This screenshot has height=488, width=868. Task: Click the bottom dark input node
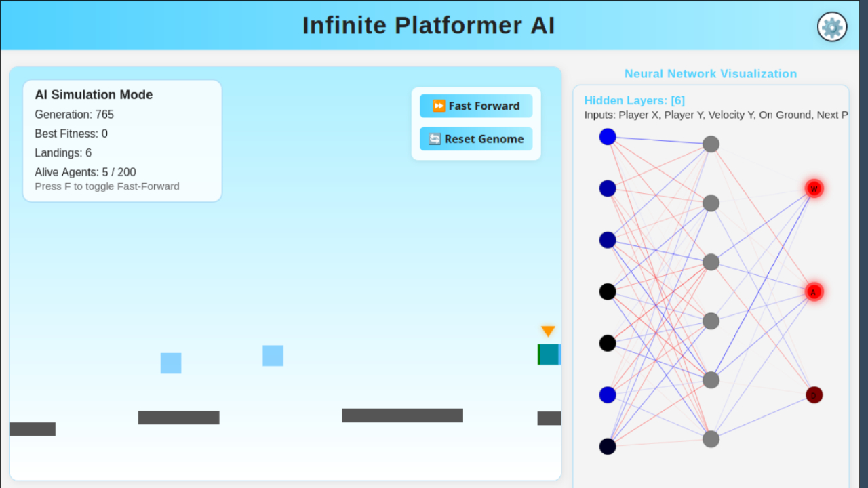(x=608, y=446)
